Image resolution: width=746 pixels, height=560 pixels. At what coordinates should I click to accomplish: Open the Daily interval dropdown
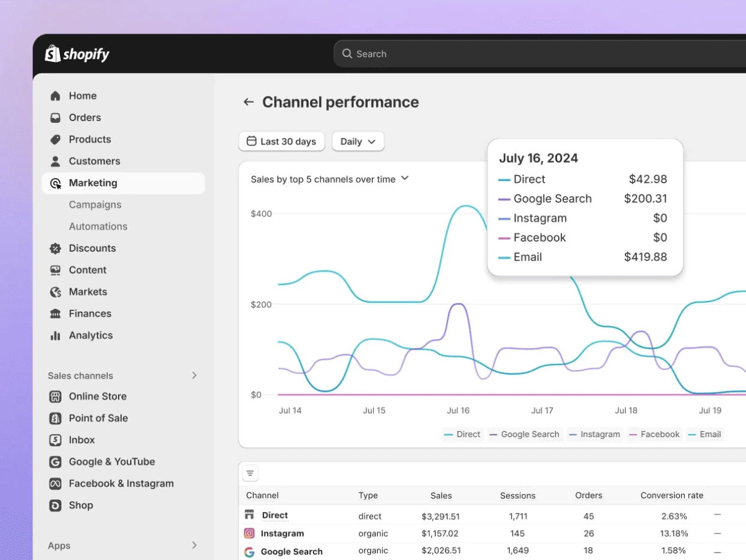(x=358, y=141)
